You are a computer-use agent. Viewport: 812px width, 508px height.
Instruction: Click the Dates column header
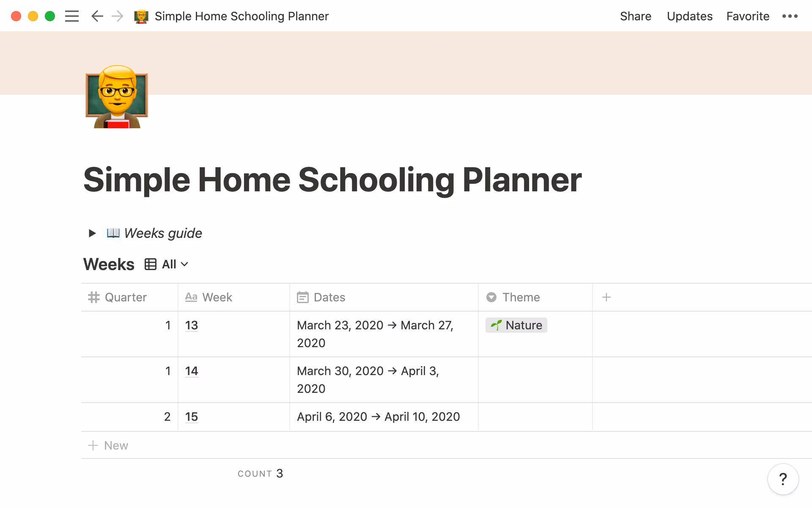point(329,297)
